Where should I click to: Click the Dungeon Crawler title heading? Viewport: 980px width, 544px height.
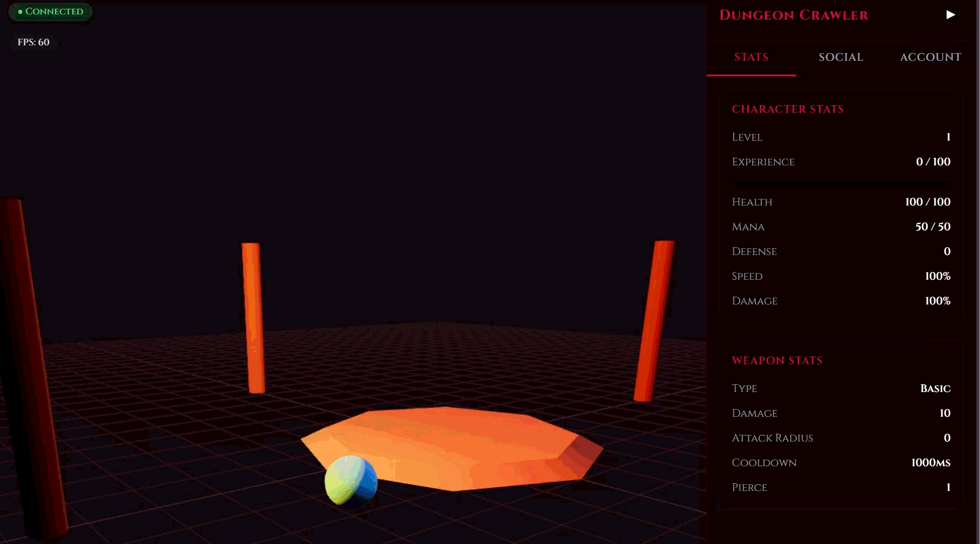(x=794, y=15)
